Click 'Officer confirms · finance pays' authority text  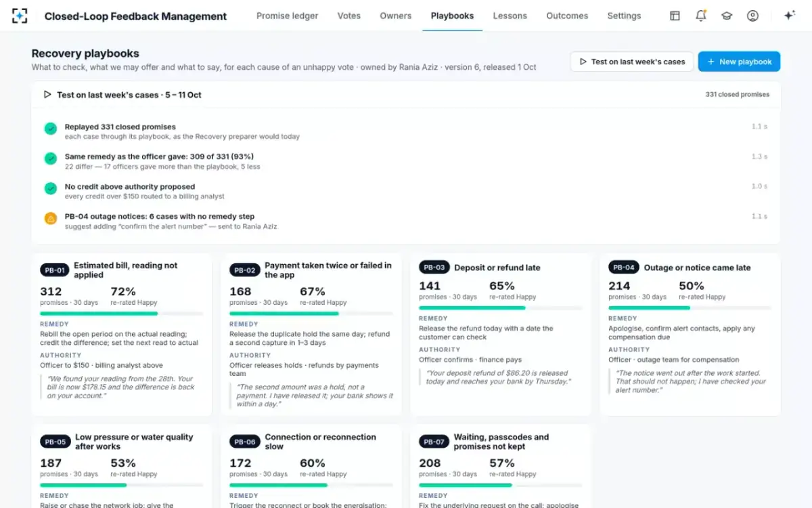470,360
